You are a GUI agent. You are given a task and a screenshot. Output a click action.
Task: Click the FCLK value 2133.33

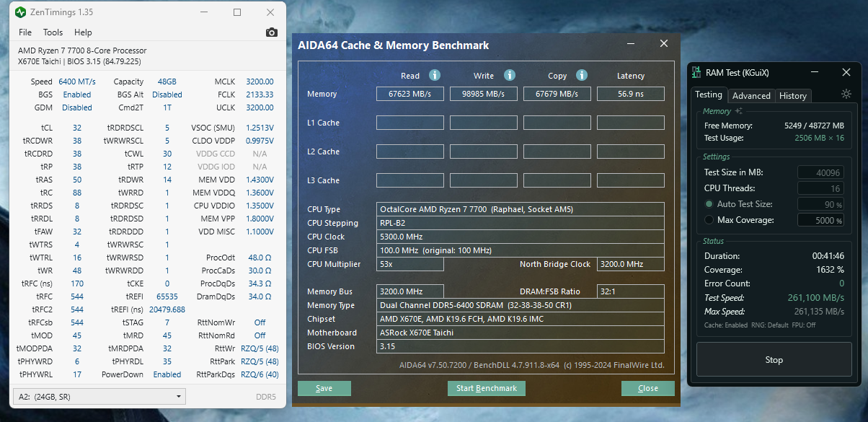pos(260,94)
